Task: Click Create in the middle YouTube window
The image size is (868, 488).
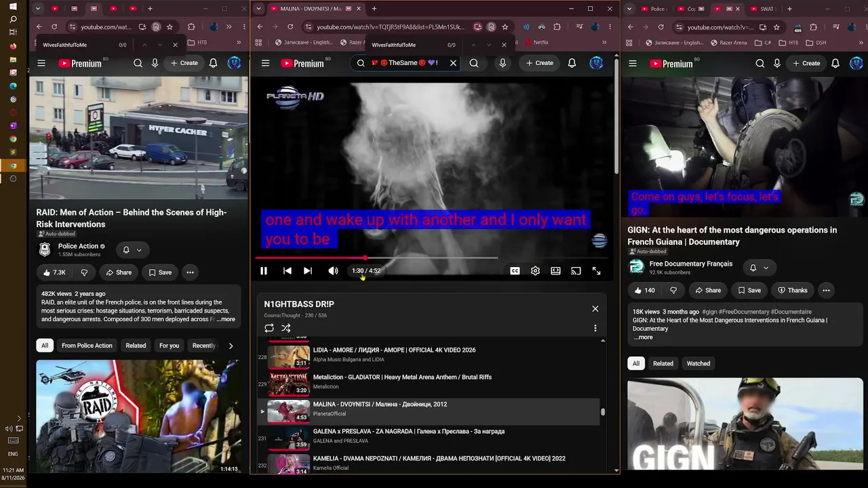Action: point(540,63)
